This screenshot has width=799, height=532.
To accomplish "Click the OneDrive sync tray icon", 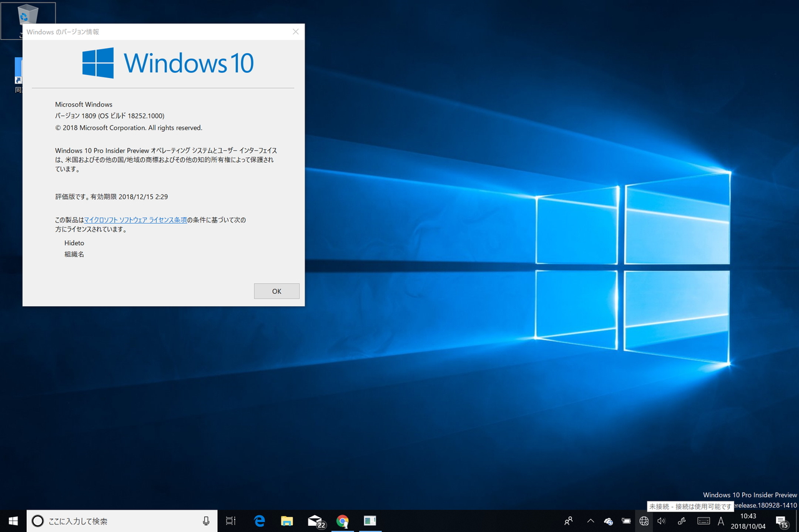I will 609,521.
